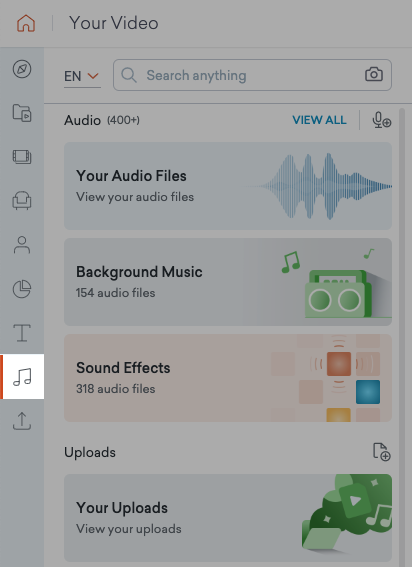Open the upload arrow sidebar icon

pos(22,421)
